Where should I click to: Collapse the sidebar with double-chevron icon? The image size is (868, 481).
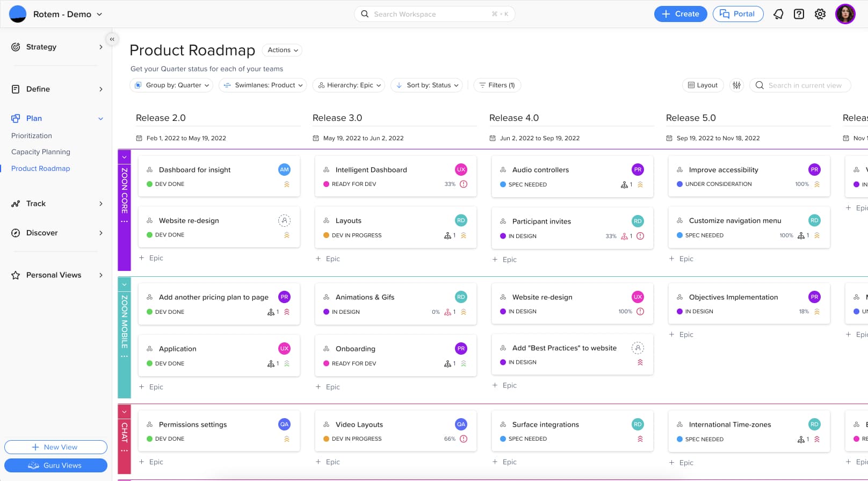coord(112,39)
